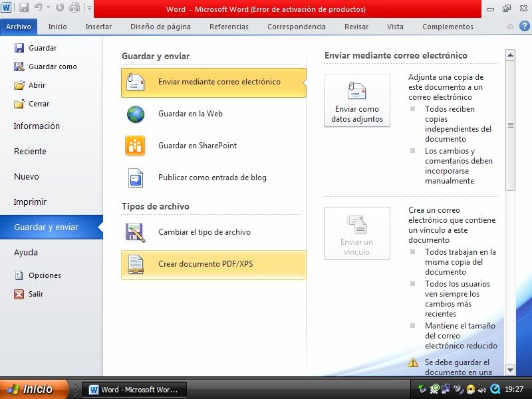This screenshot has width=532, height=399.
Task: Switch to the Correspondencia ribbon tab
Action: (297, 27)
